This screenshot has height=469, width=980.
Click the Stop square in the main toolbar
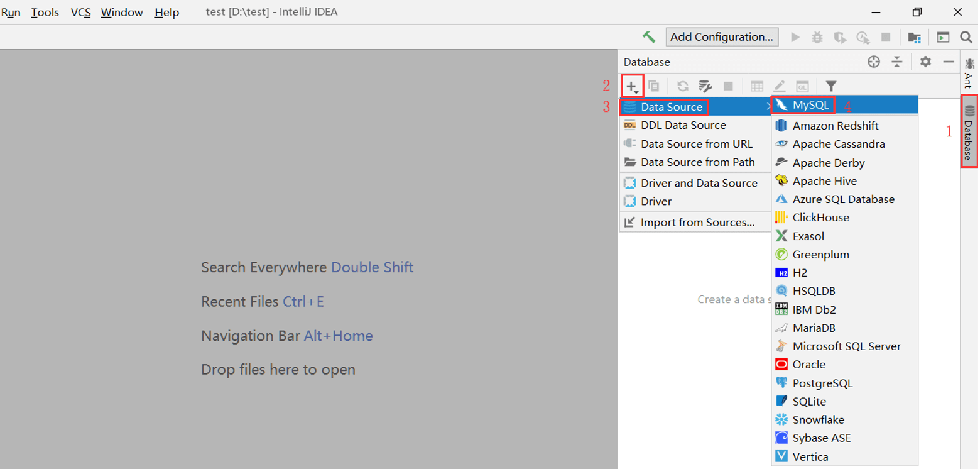point(886,37)
